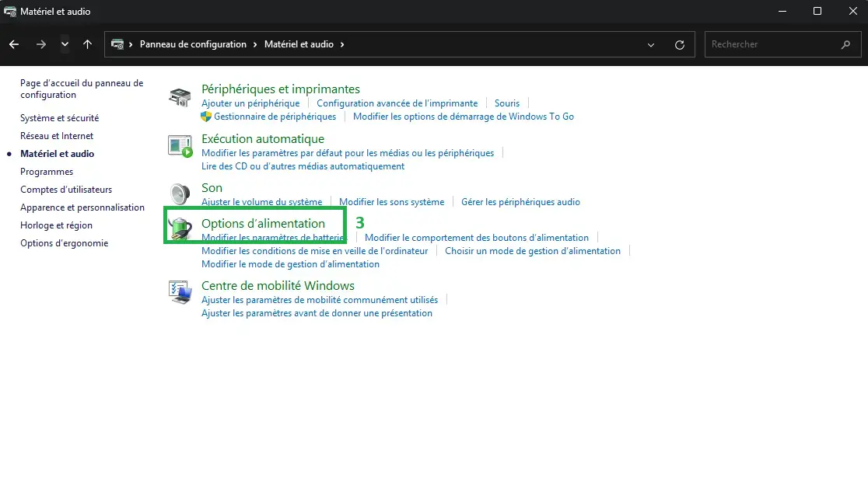Go back with the left arrow button
Screen dimensions: 868x488
tap(14, 44)
